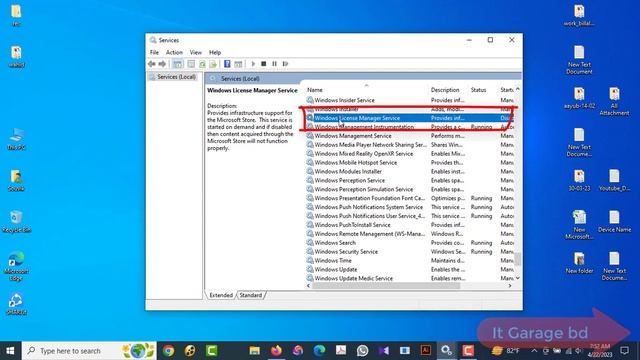Open the View menu
640x360 pixels.
pyautogui.click(x=196, y=53)
